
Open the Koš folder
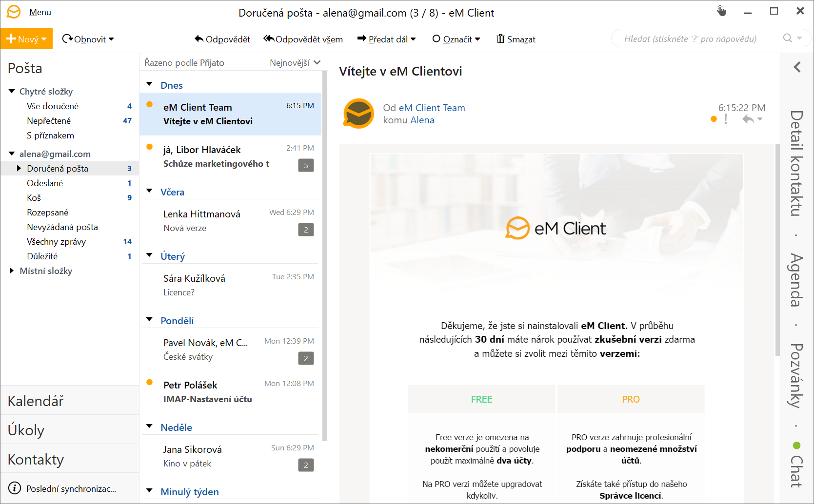[70, 198]
